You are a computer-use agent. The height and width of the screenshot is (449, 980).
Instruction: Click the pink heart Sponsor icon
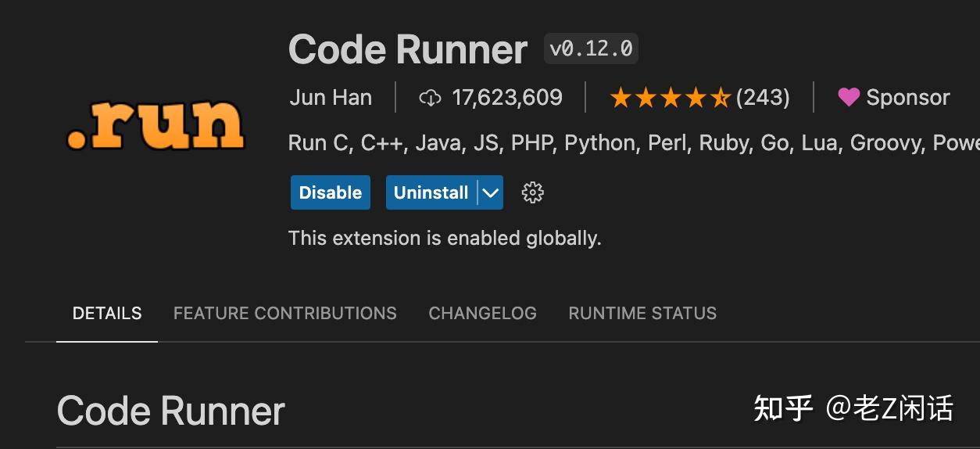tap(849, 98)
